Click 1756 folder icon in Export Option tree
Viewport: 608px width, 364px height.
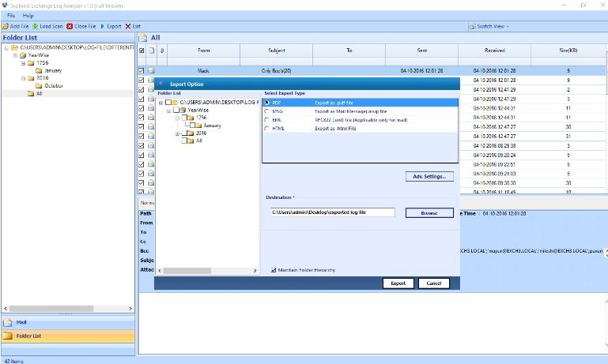coord(191,118)
